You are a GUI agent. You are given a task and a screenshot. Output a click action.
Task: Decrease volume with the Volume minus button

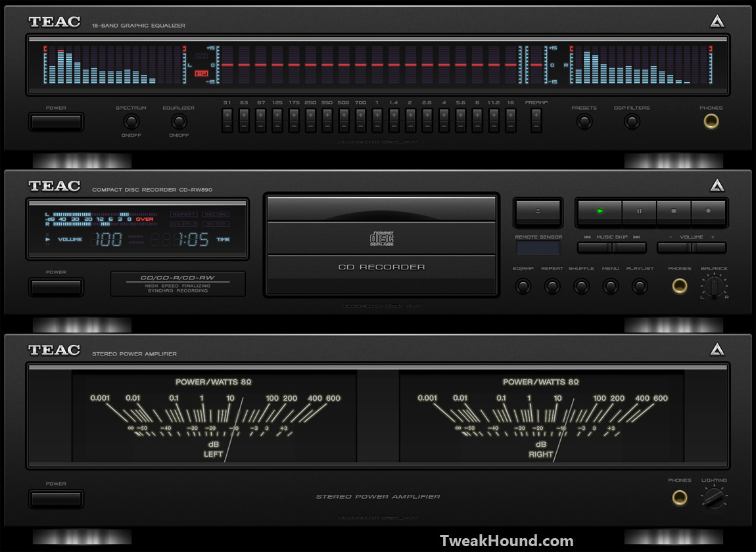pos(674,248)
